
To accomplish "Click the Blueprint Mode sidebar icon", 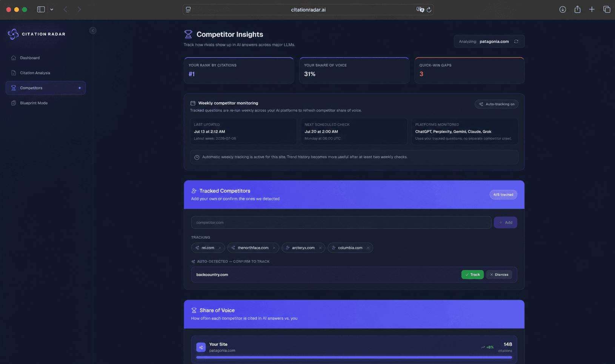I will tap(14, 103).
